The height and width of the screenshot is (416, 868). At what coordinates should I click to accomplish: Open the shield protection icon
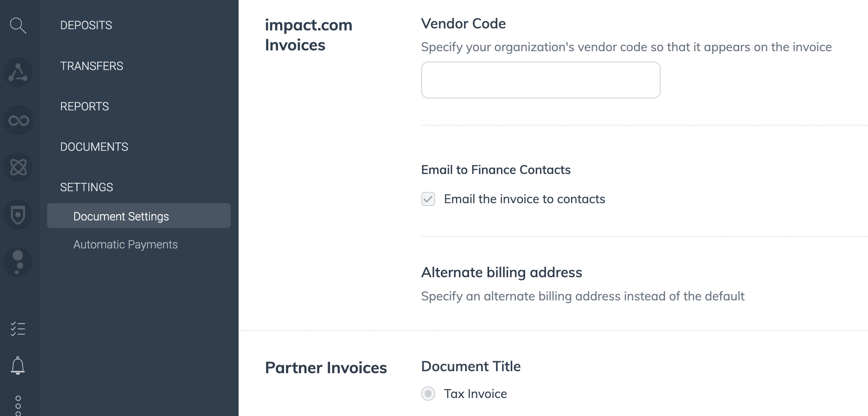point(18,215)
